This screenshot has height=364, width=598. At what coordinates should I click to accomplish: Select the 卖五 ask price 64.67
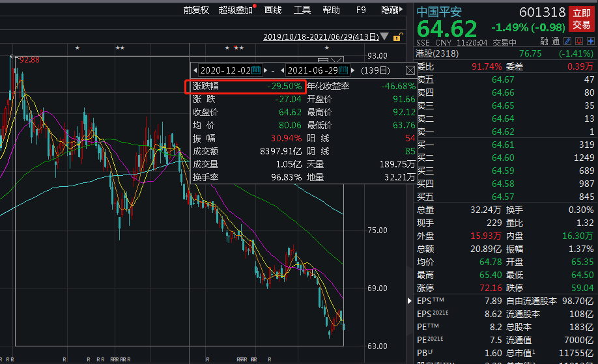503,79
